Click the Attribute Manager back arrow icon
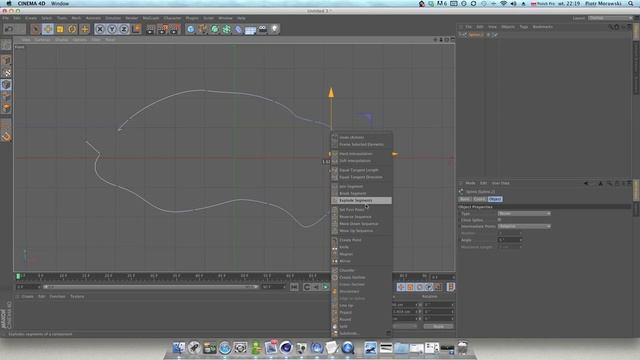This screenshot has height=360, width=640. click(586, 184)
